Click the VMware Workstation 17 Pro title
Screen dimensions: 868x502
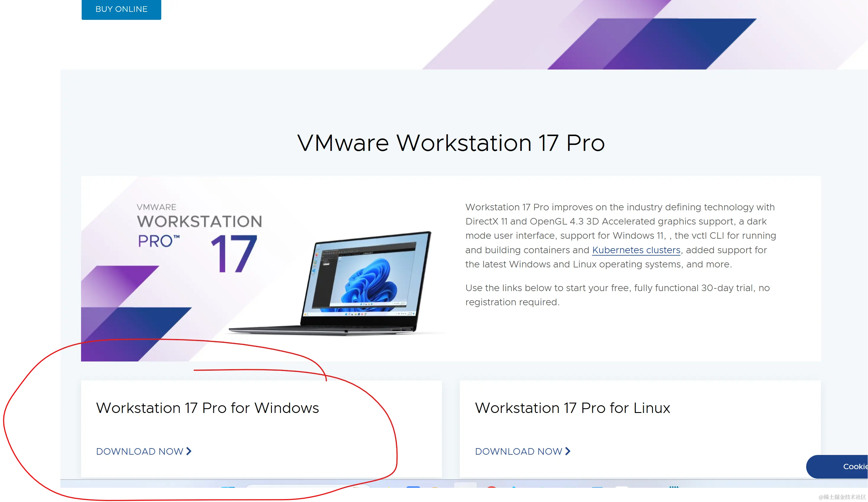click(x=451, y=143)
